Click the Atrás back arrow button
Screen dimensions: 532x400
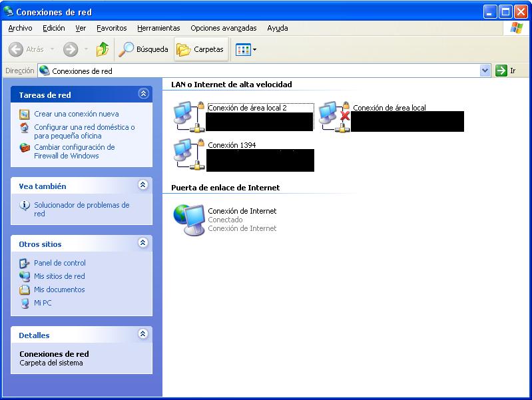tap(16, 49)
